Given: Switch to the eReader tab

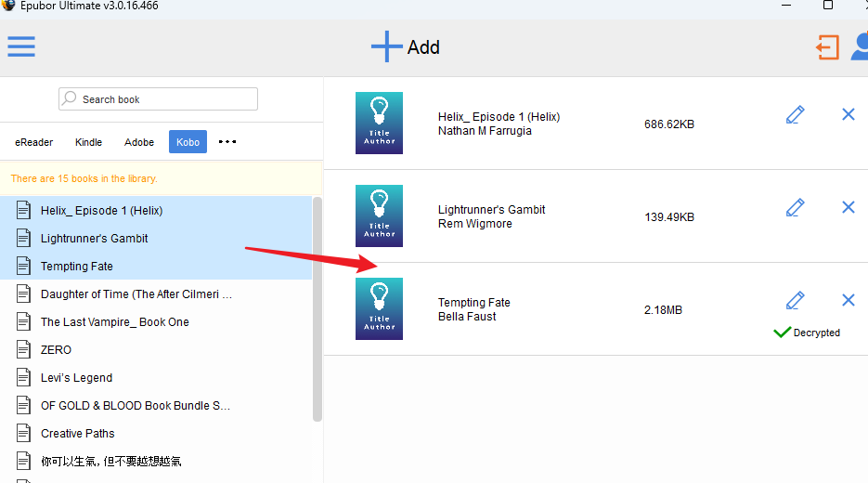Looking at the screenshot, I should click(x=33, y=142).
